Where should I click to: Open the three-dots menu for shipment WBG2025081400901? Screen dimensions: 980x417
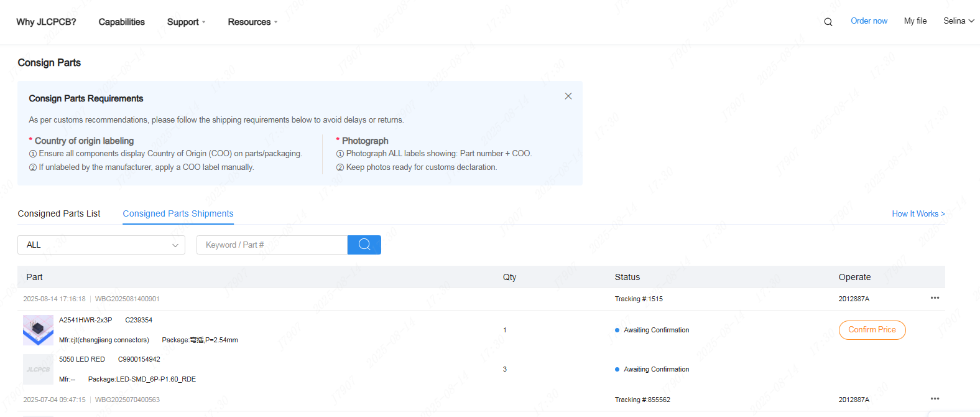point(935,298)
